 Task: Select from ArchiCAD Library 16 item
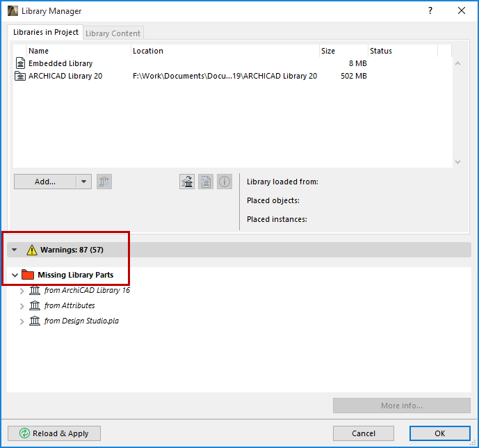click(x=87, y=290)
